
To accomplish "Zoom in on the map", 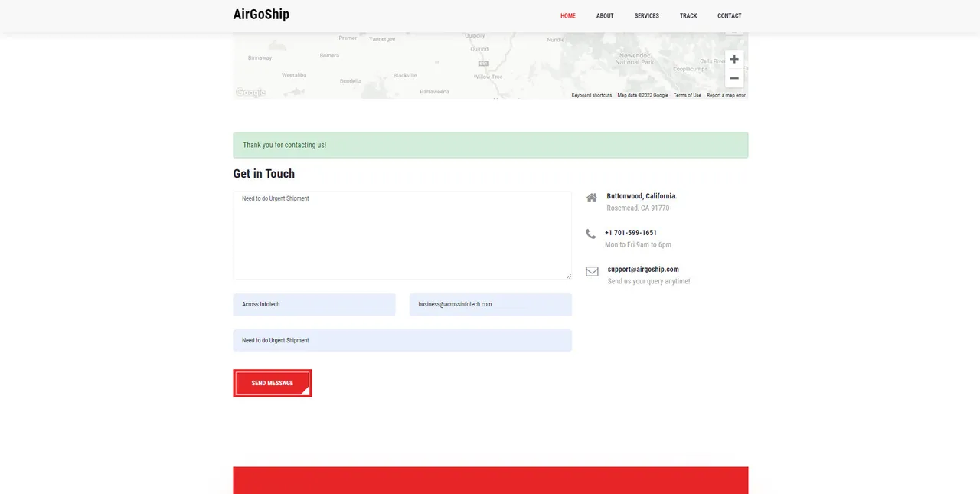I will [x=734, y=59].
